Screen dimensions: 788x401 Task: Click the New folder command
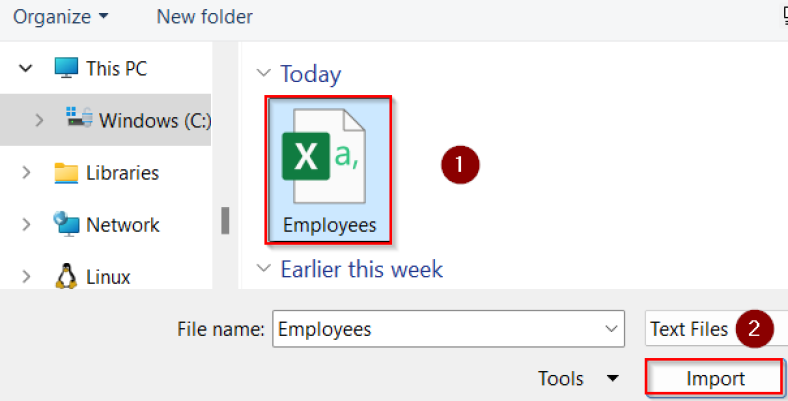click(204, 17)
